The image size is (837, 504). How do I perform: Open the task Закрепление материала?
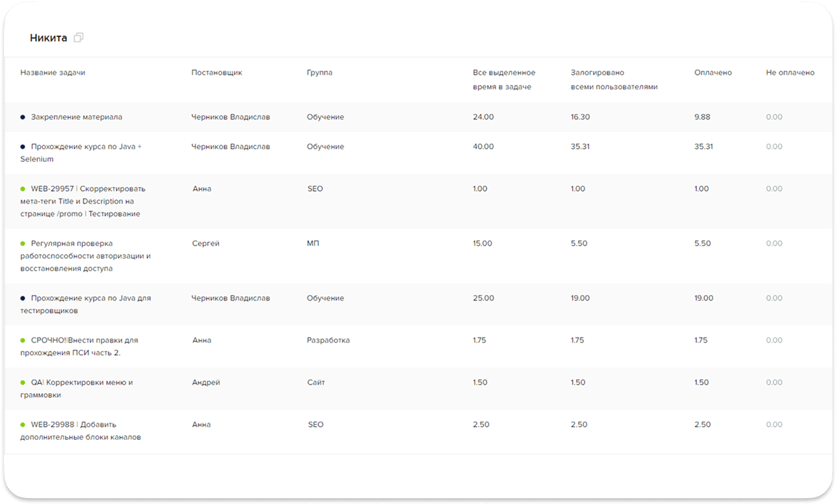(x=76, y=117)
